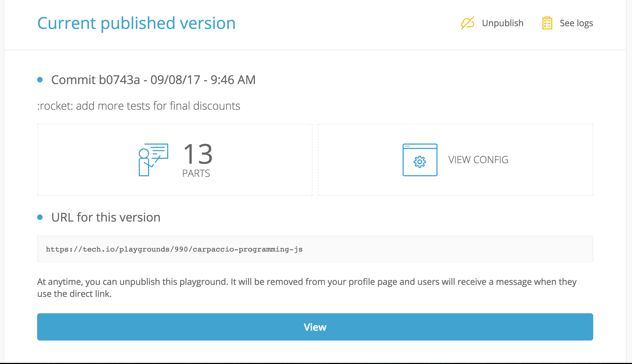Open the config browser-window icon

420,160
